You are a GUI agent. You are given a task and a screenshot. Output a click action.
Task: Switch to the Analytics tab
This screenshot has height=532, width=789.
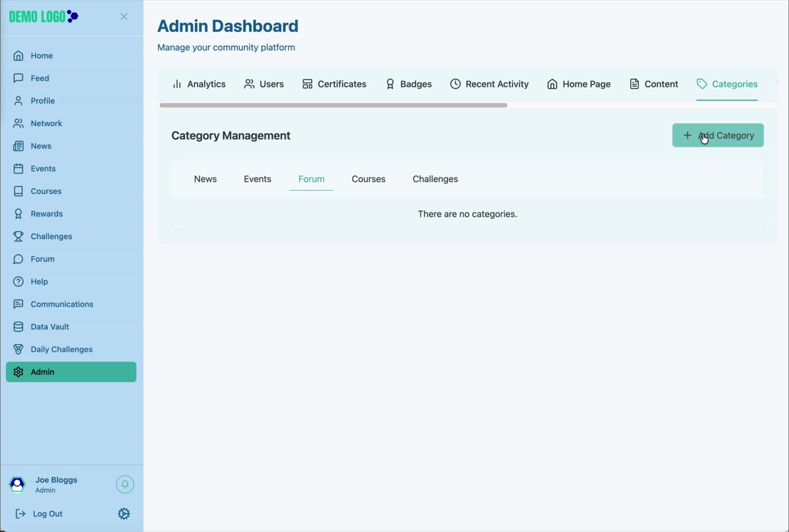[x=198, y=84]
